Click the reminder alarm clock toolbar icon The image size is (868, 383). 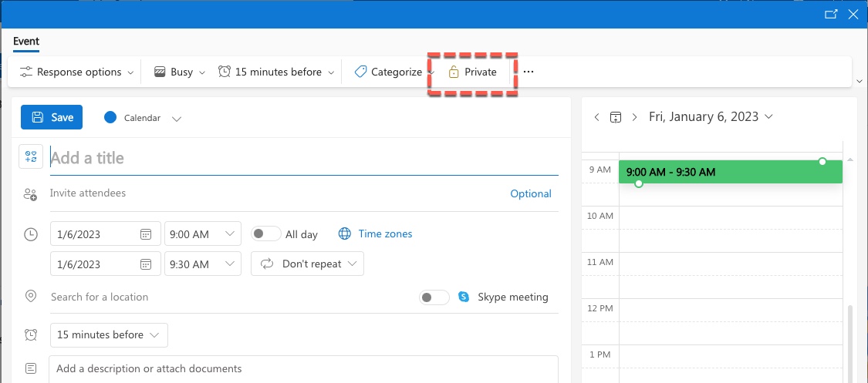(x=225, y=72)
